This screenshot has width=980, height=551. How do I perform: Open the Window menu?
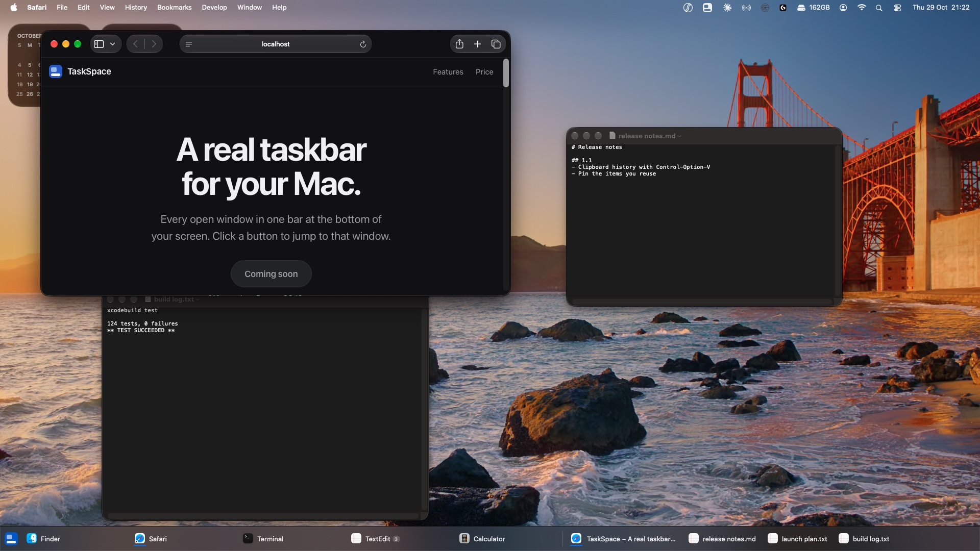(250, 7)
